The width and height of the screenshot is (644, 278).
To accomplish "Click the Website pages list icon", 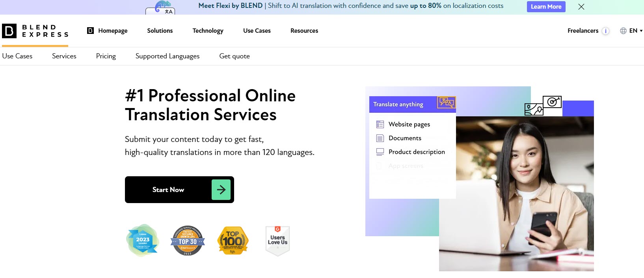I will coord(380,125).
